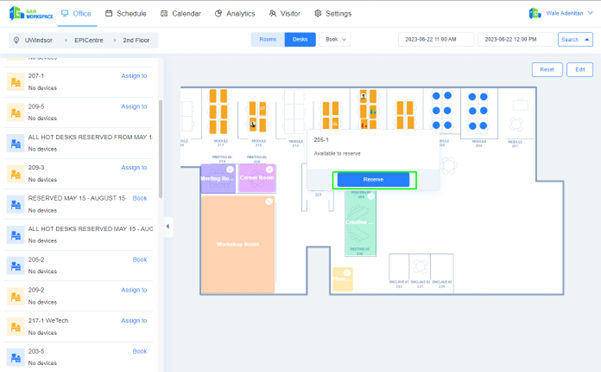Click the blue hot desk icon for 205-2
The image size is (601, 372).
15,265
